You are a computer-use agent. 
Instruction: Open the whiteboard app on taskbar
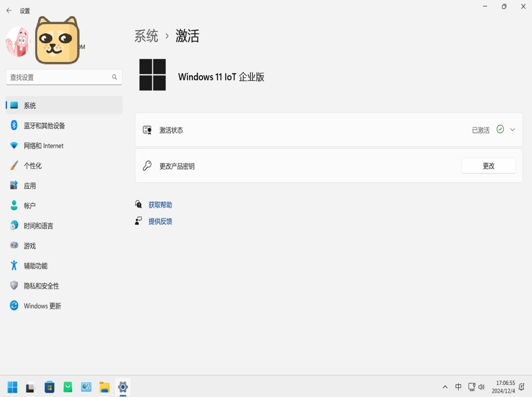point(86,387)
